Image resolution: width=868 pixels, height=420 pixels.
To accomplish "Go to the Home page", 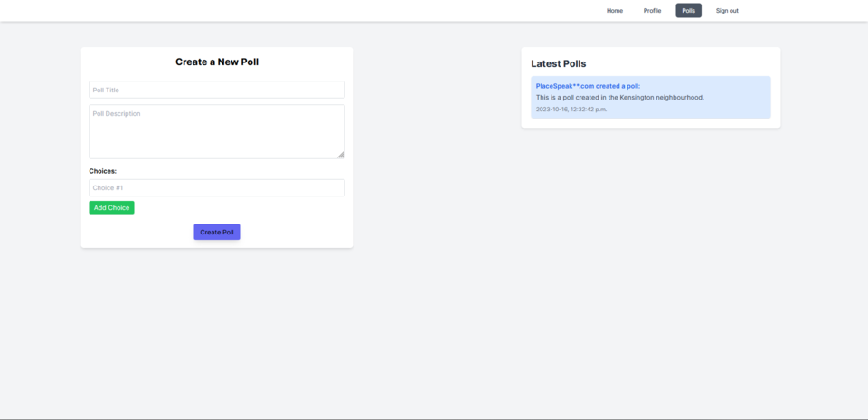I will (614, 11).
